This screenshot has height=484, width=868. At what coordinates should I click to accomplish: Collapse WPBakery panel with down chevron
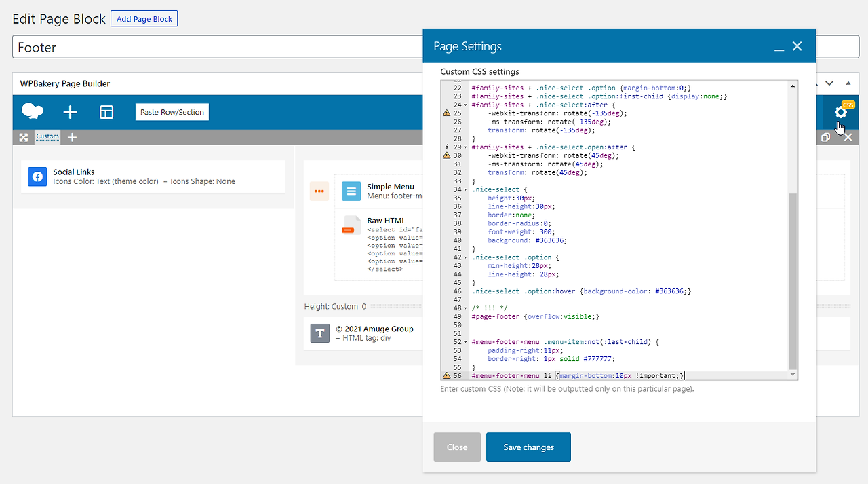click(829, 83)
